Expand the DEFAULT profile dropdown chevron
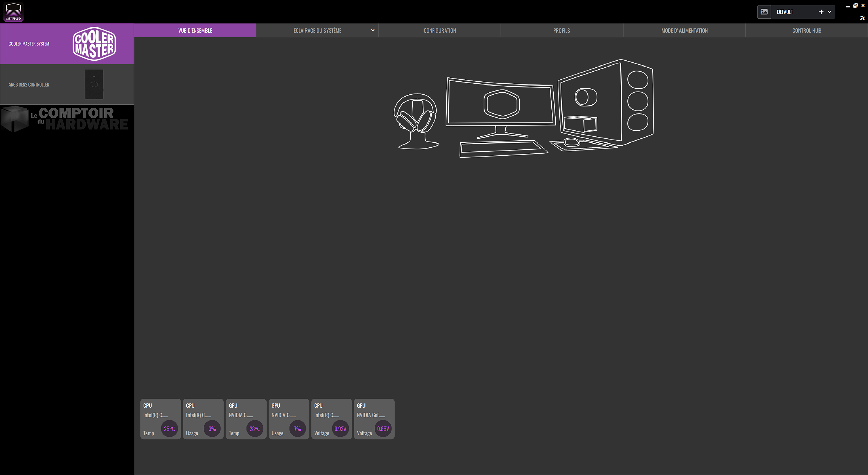 pyautogui.click(x=829, y=12)
